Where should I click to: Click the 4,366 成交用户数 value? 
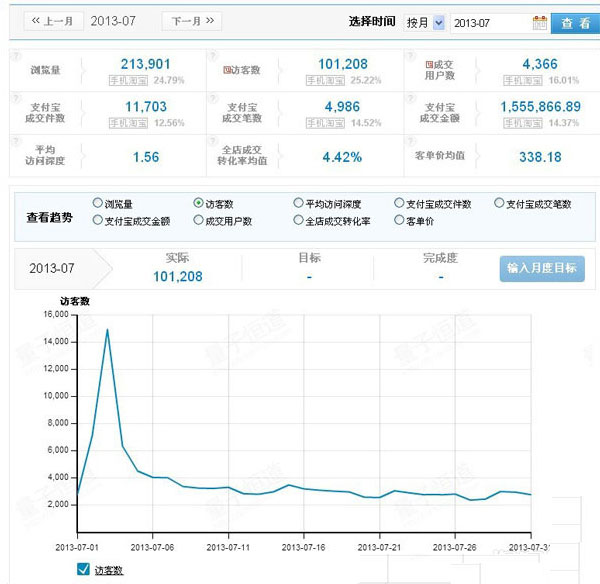pos(540,64)
